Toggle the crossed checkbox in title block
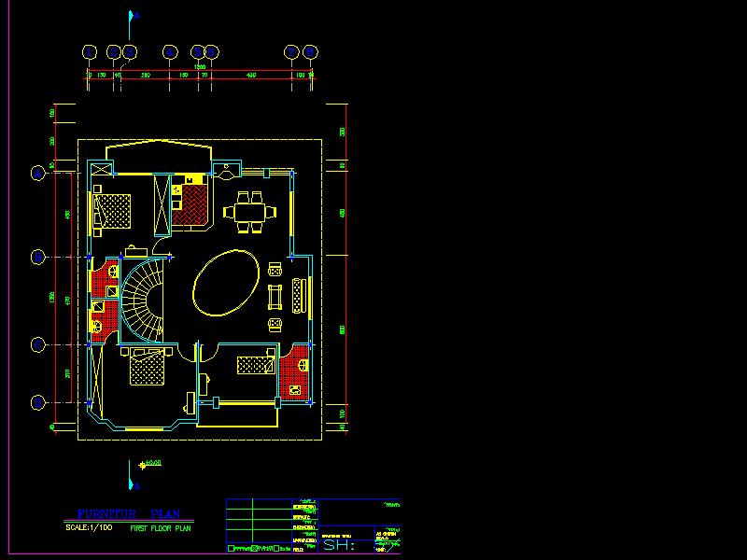This screenshot has width=747, height=560. [x=253, y=549]
